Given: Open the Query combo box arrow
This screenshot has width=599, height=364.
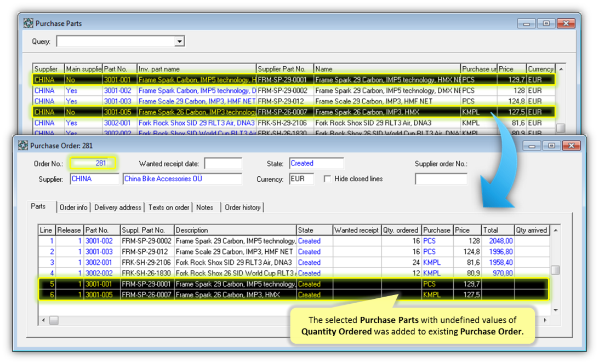Looking at the screenshot, I should pos(179,41).
